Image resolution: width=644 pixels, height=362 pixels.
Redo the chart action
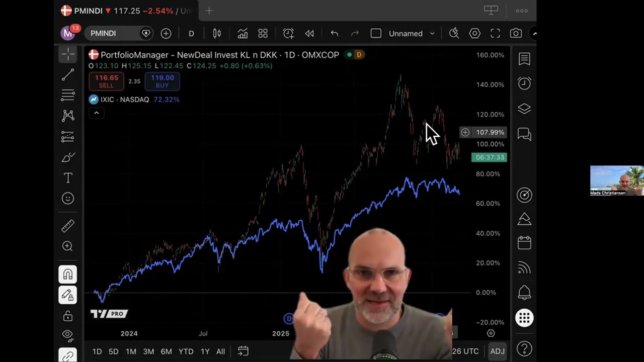coord(355,33)
